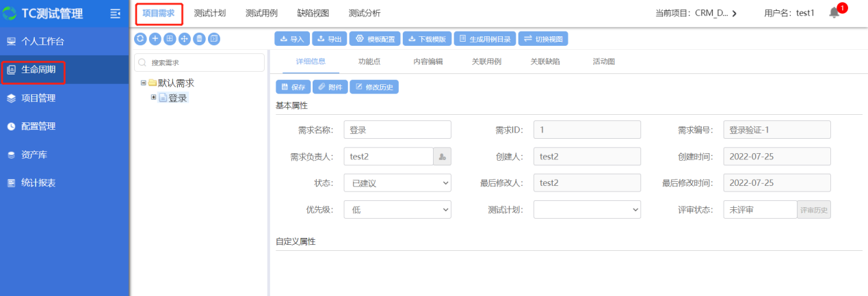Click the 评审状态 field showing 未评审
The image size is (868, 296).
coord(761,210)
